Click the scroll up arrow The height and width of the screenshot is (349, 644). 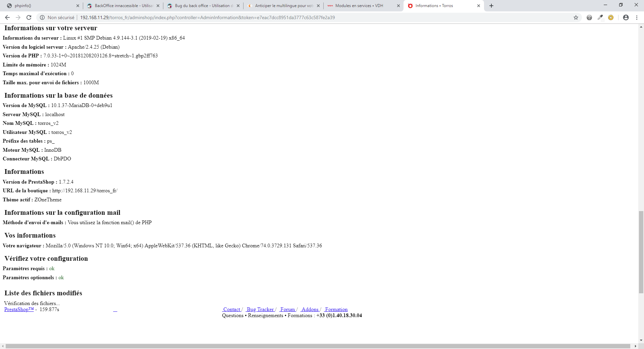(641, 27)
